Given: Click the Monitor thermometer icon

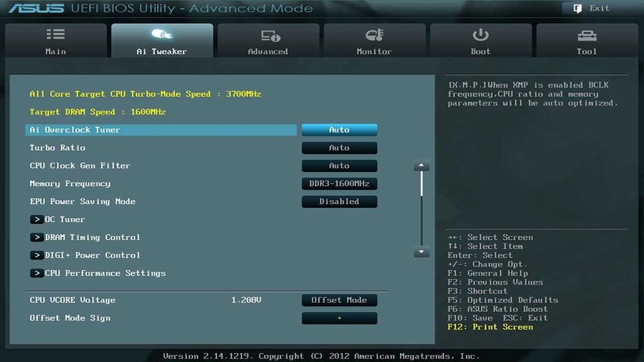Looking at the screenshot, I should point(374,35).
